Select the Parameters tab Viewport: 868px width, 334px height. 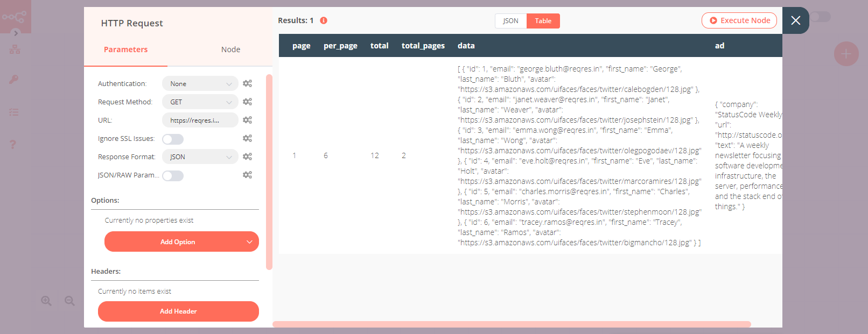point(125,49)
